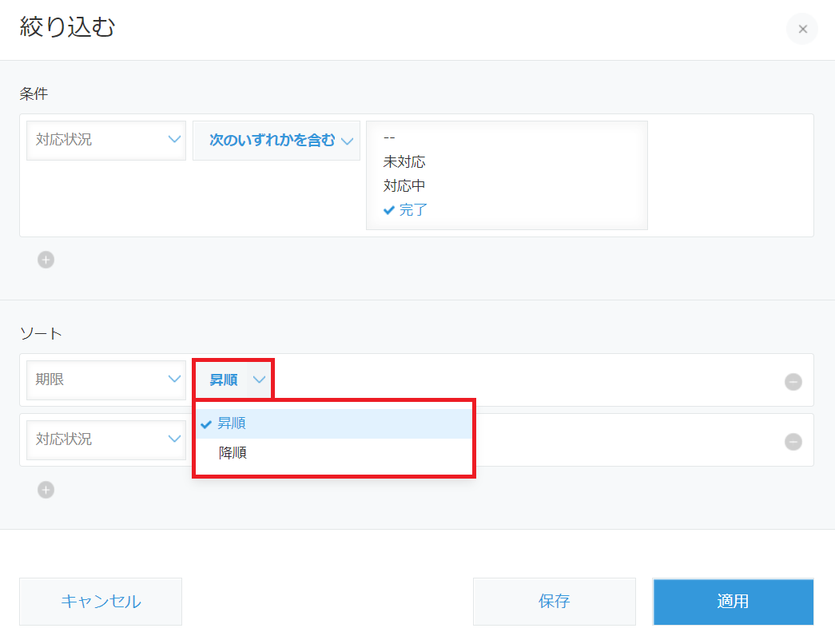Open the 対応状況 field dropdown in 条件
835x644 pixels.
click(x=106, y=140)
